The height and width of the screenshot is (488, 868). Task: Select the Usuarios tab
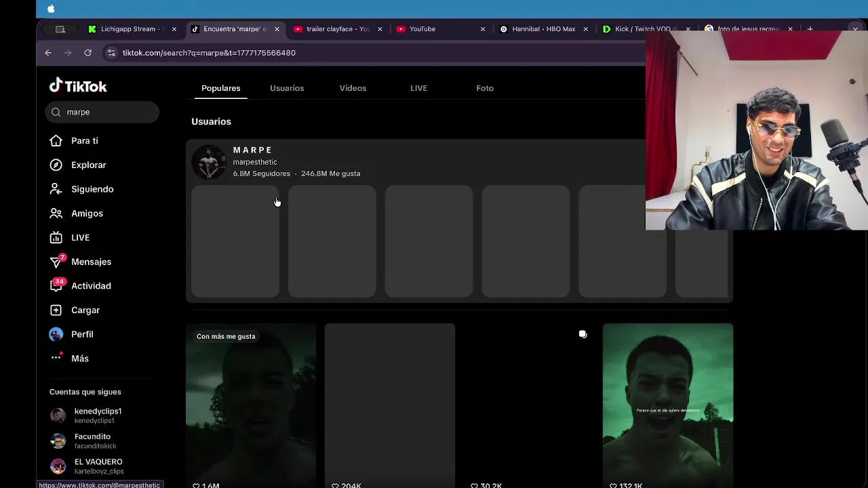click(287, 88)
